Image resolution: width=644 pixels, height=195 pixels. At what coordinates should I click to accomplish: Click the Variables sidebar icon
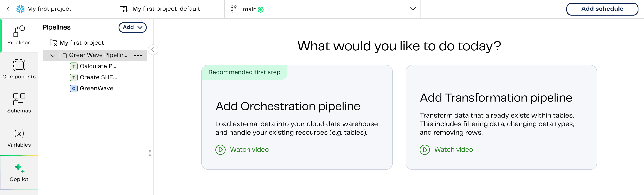tap(19, 137)
